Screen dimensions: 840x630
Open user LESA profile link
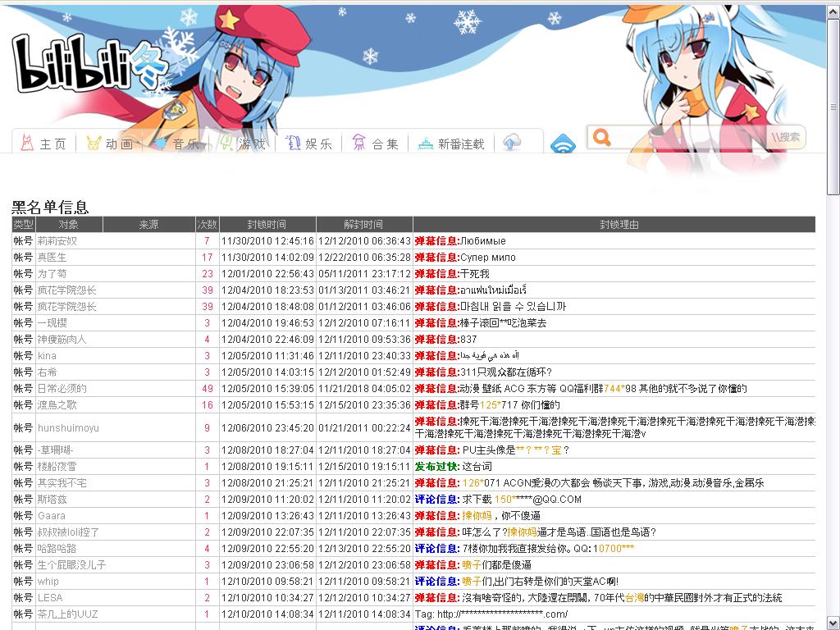point(50,598)
